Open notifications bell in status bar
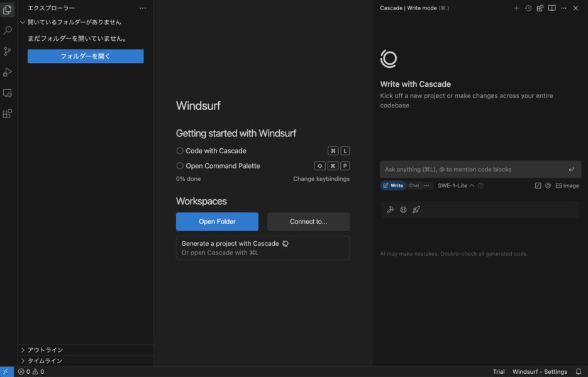The image size is (588, 377). point(578,371)
